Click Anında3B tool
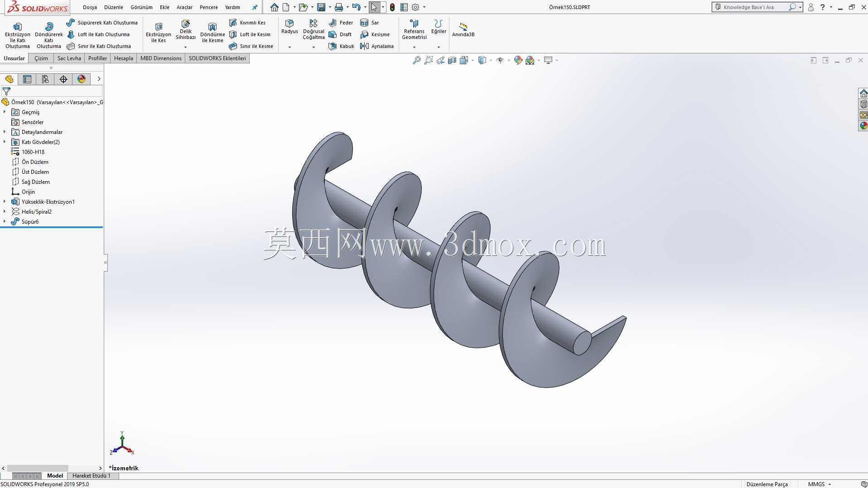Image resolution: width=868 pixels, height=488 pixels. 463,30
